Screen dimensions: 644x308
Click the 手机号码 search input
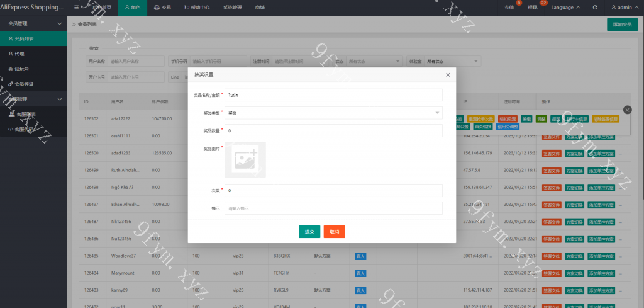(218, 61)
